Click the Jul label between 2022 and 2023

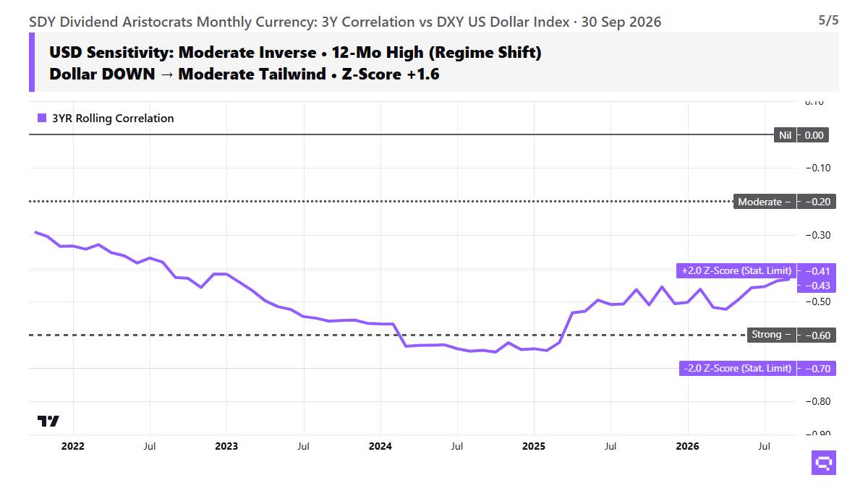150,446
